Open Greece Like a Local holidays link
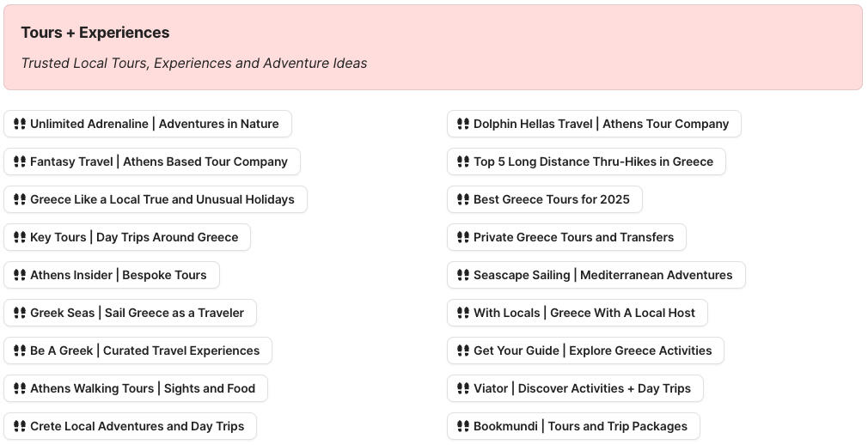868x445 pixels. coord(162,199)
